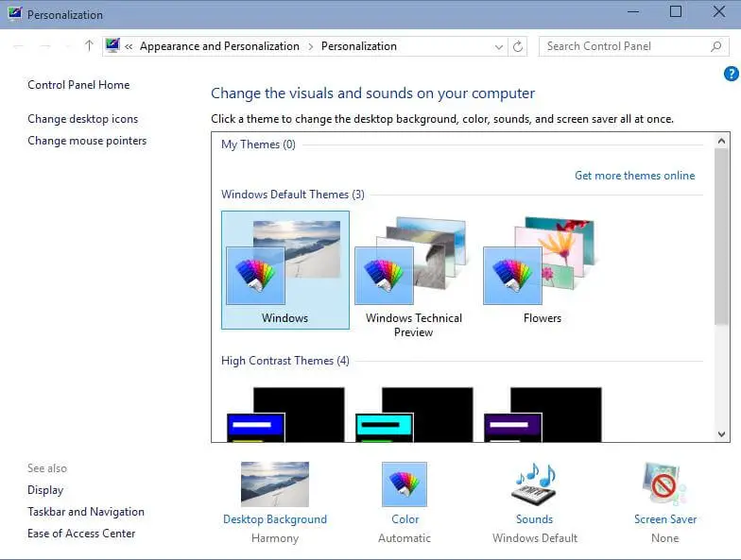
Task: Click the Forward navigation arrow
Action: pos(45,45)
